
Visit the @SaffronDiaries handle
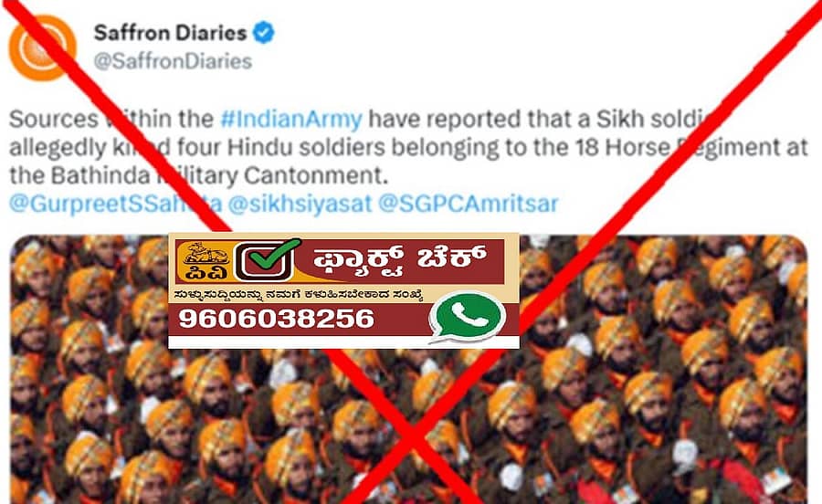(x=173, y=61)
